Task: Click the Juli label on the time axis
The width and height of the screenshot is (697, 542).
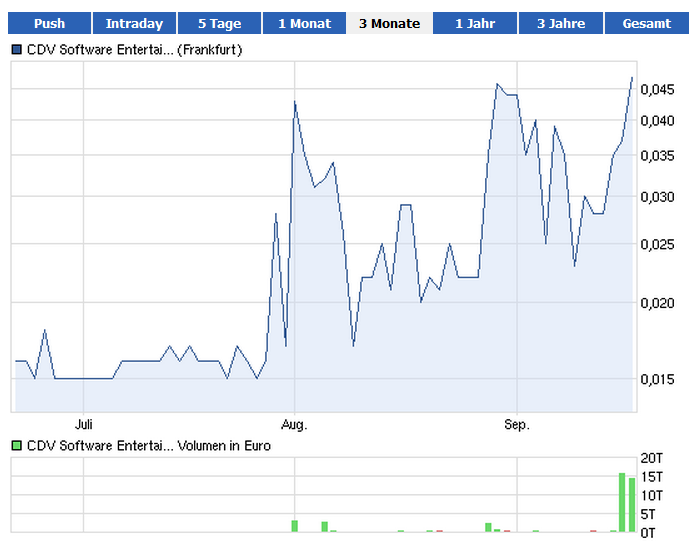Action: 84,424
